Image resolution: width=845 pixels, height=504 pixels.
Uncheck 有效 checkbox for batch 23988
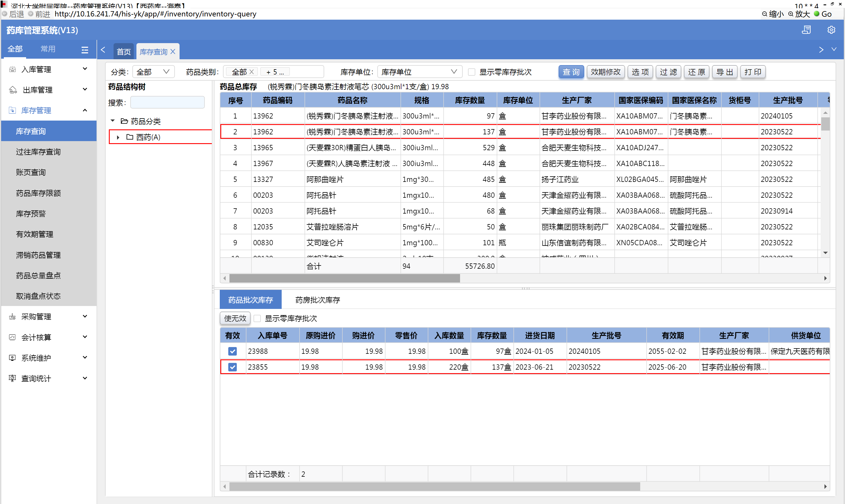click(233, 351)
